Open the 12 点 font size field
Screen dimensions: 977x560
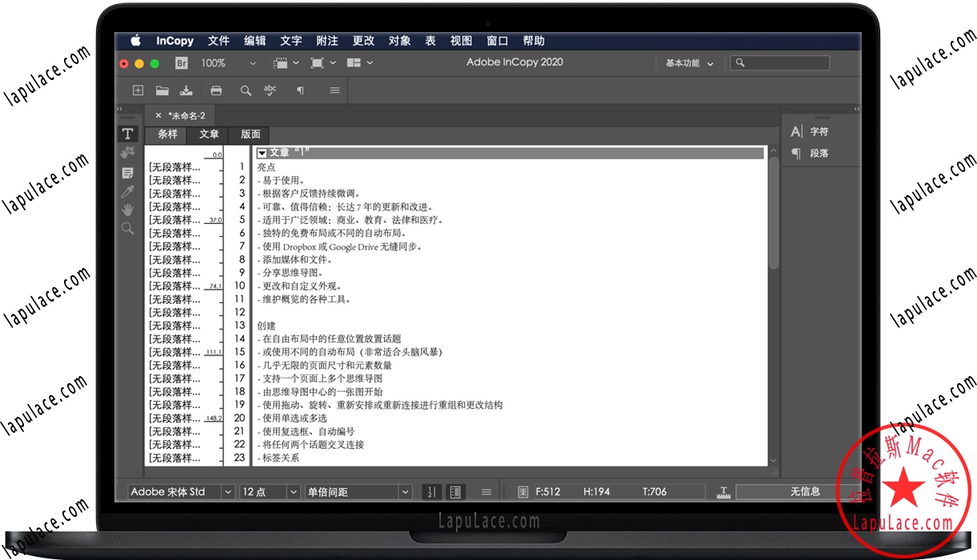(264, 491)
